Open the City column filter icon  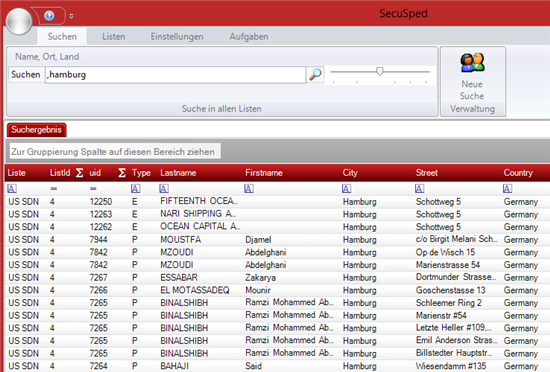[347, 189]
